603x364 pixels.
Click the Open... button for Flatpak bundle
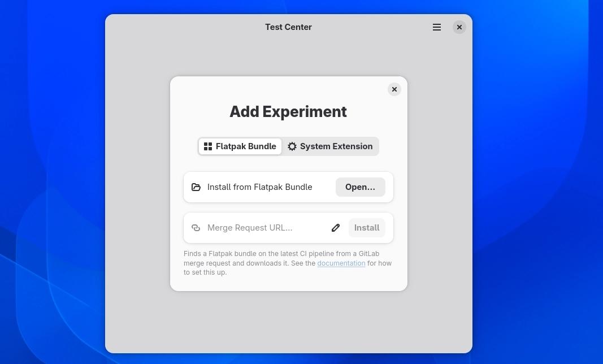[361, 187]
